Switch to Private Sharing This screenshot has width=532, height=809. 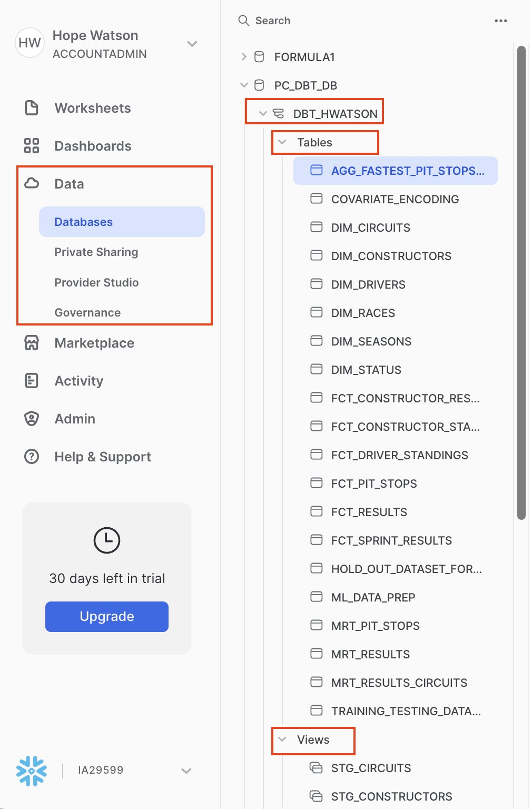(x=96, y=252)
